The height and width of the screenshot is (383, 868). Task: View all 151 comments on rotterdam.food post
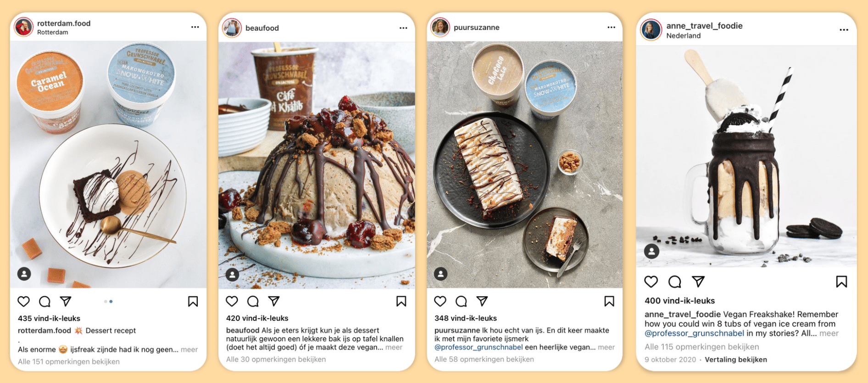click(69, 361)
